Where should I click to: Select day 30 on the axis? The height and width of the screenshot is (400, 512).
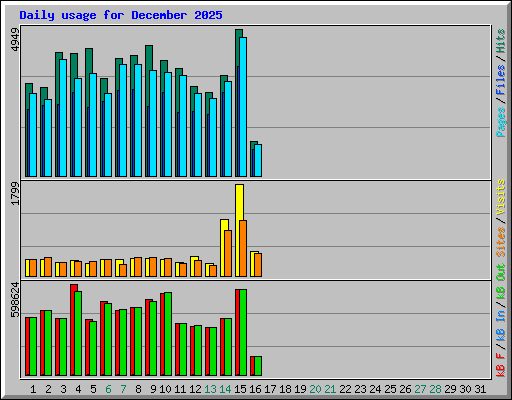(465, 389)
